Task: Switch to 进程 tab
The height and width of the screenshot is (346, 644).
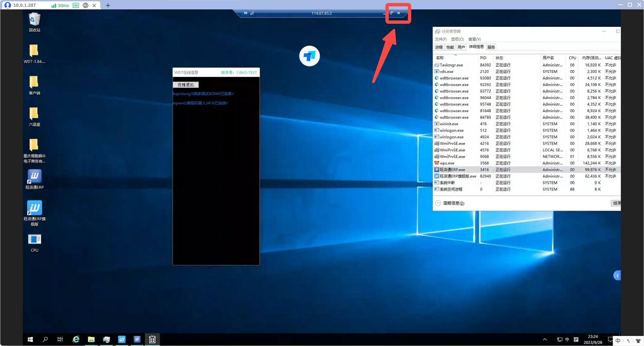Action: (x=439, y=47)
